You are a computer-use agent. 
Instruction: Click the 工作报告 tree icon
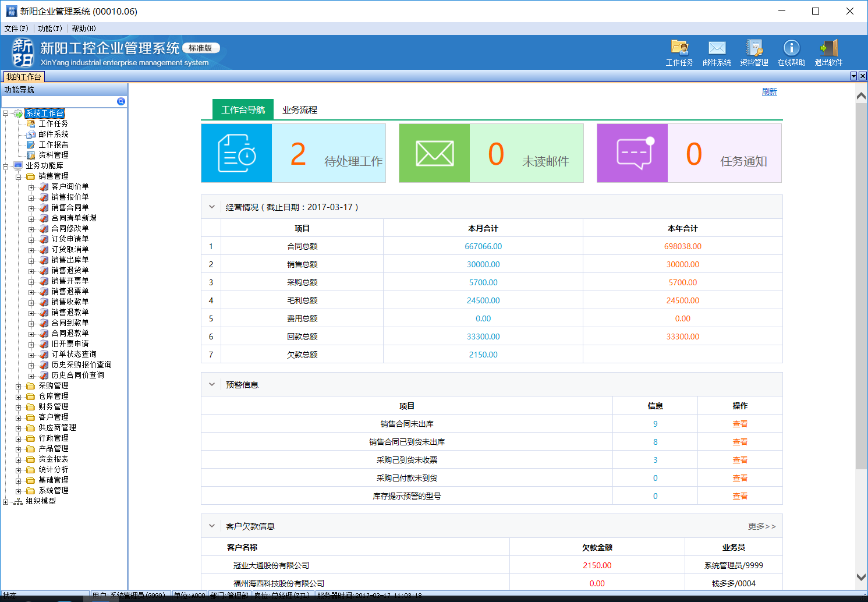pos(31,144)
